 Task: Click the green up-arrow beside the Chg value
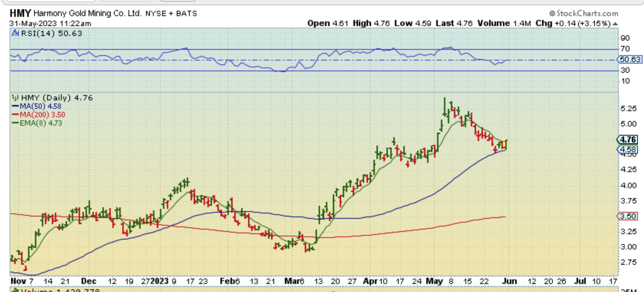[615, 24]
